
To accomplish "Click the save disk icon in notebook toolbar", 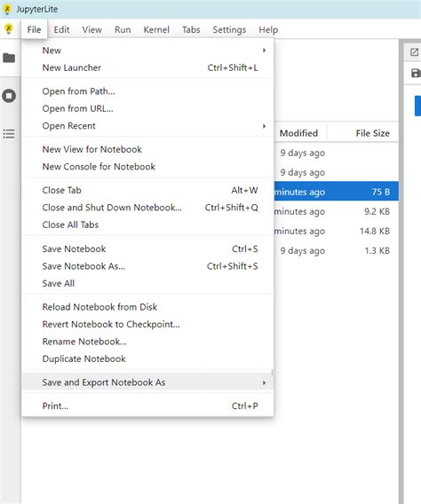I will click(416, 73).
